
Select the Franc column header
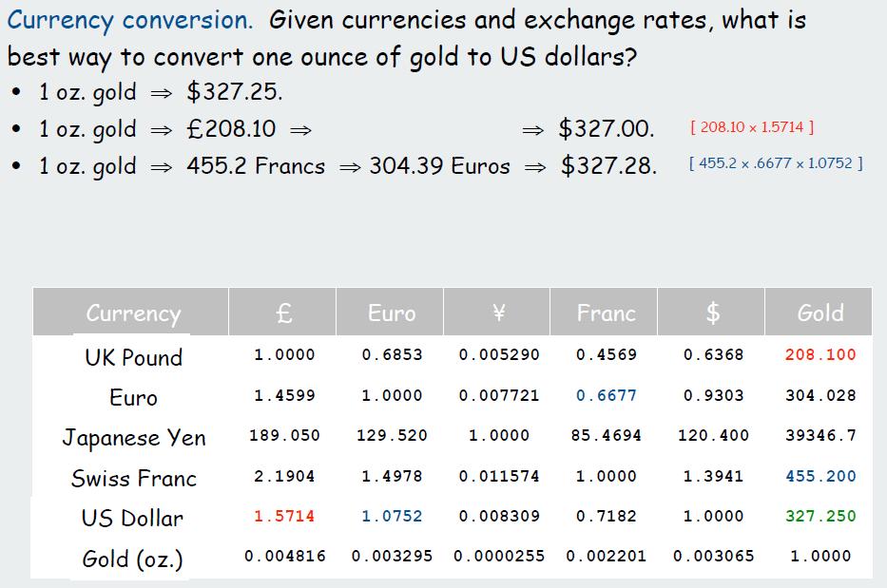[604, 313]
